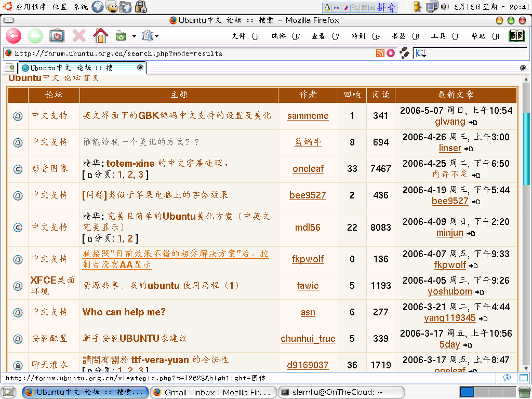Click topic status icon in totem-xine row
Screen dimensions: 532x399
18,169
